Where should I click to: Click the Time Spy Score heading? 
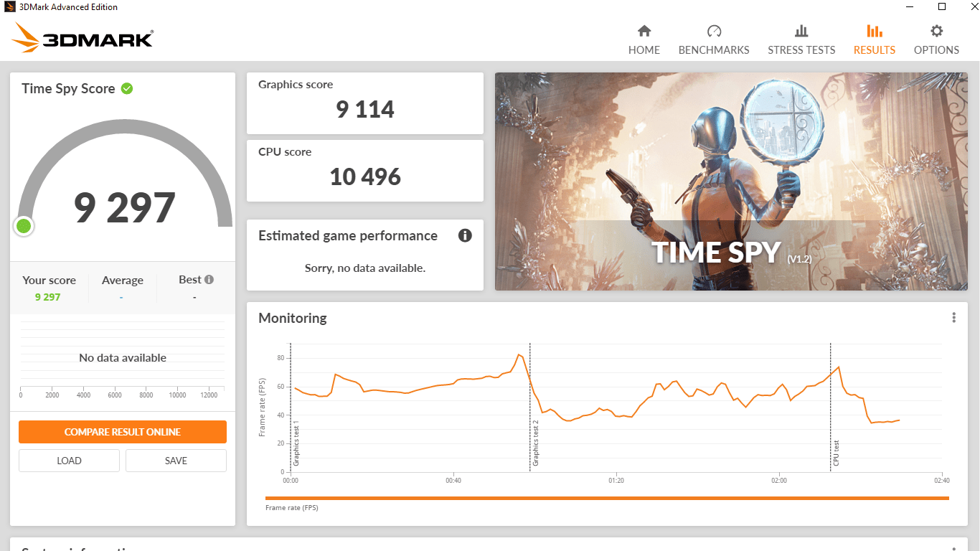coord(68,88)
